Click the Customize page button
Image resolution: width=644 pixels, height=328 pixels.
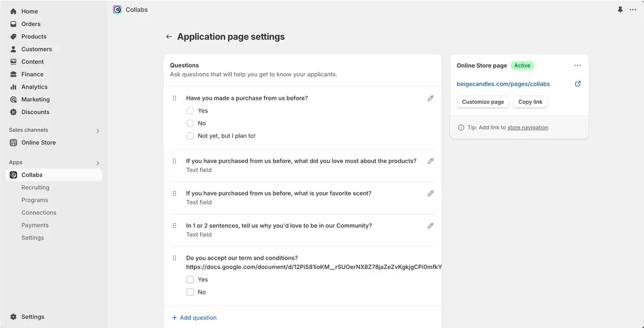coord(483,102)
